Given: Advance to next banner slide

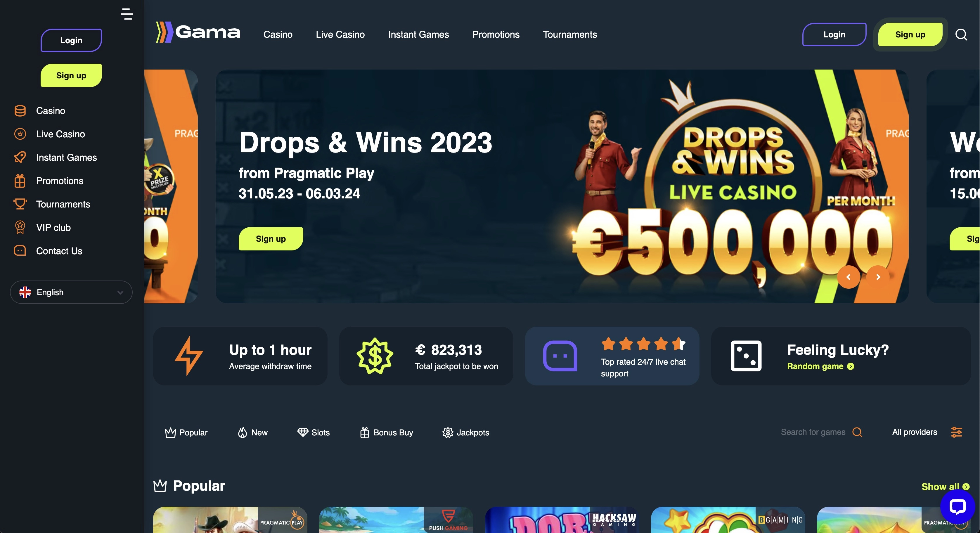Looking at the screenshot, I should click(x=878, y=277).
